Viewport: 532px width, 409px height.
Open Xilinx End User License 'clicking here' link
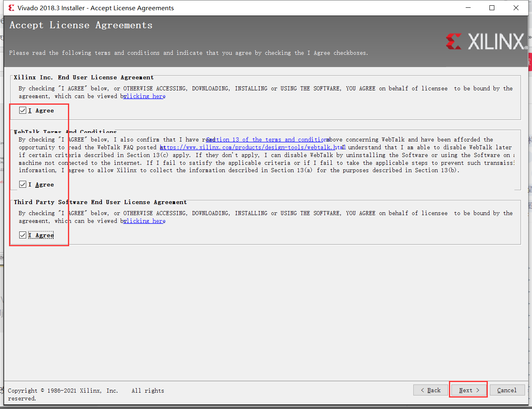[144, 96]
